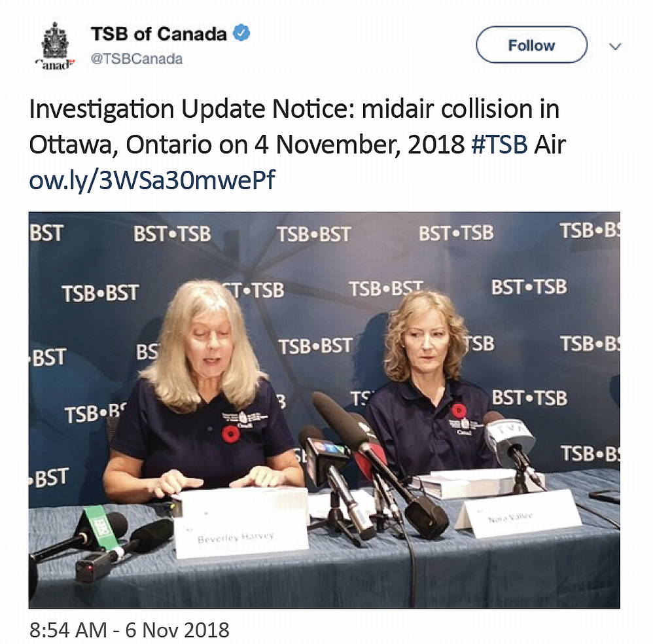Viewport: 653px width, 644px height.
Task: Click the red poppy pin on left speaker
Action: pyautogui.click(x=230, y=433)
